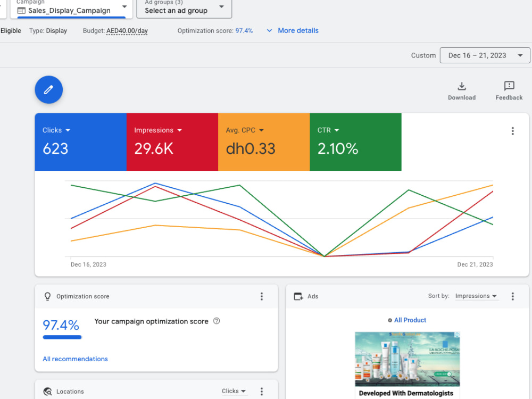Open the Sales_Display_Campaign campaign dropdown

click(x=71, y=9)
